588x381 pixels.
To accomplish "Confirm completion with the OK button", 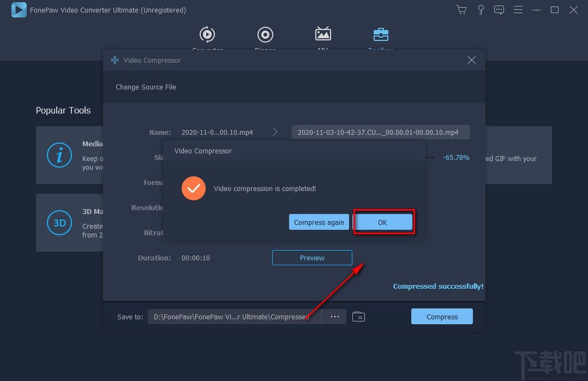I will 382,222.
